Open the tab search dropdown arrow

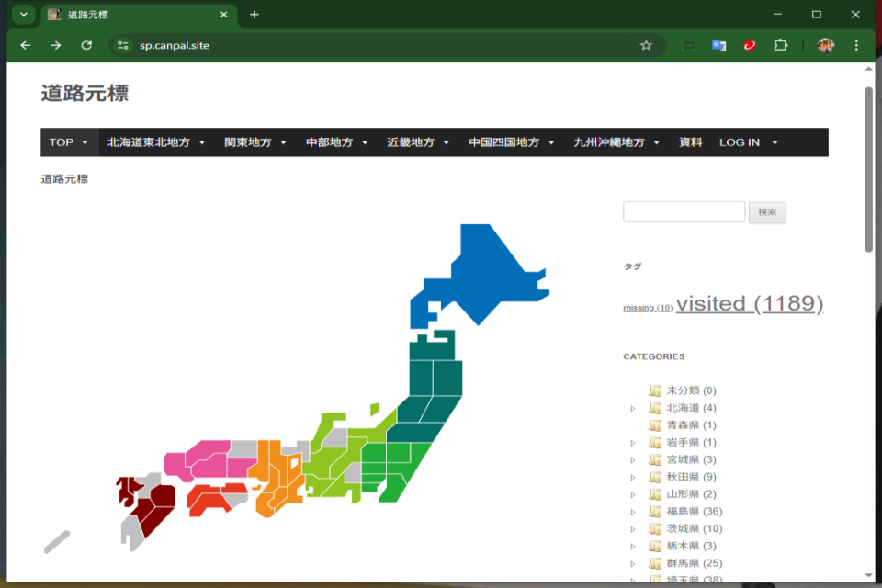click(24, 15)
